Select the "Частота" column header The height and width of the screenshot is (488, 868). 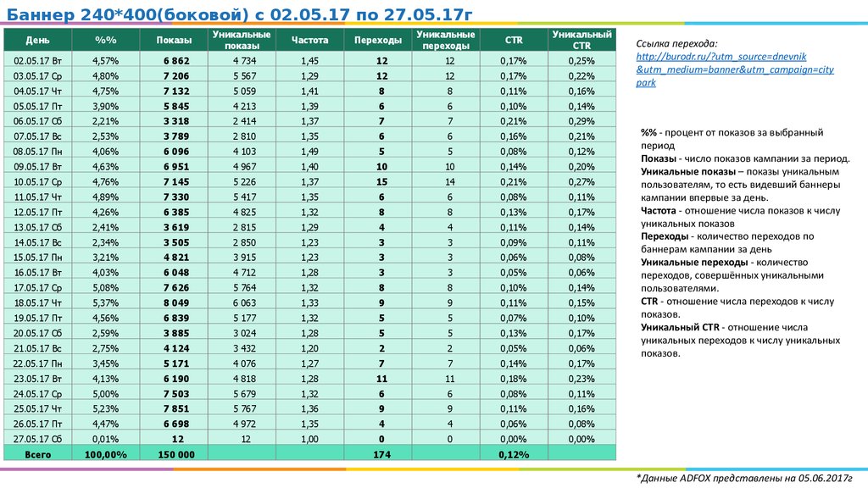[309, 40]
